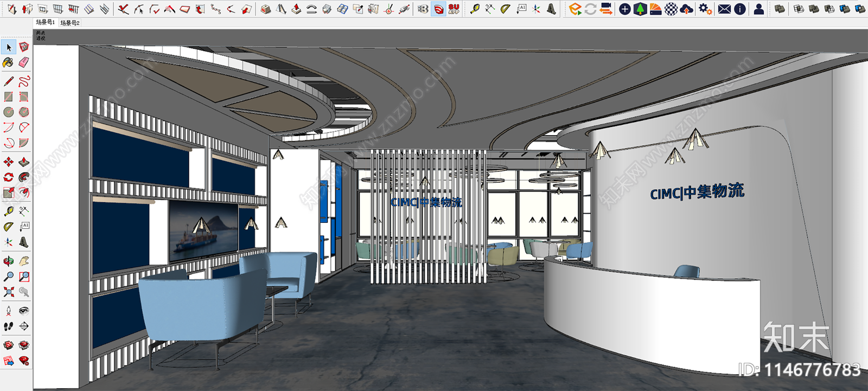The height and width of the screenshot is (391, 868).
Task: Activate the Pan hand tool
Action: pyautogui.click(x=24, y=261)
